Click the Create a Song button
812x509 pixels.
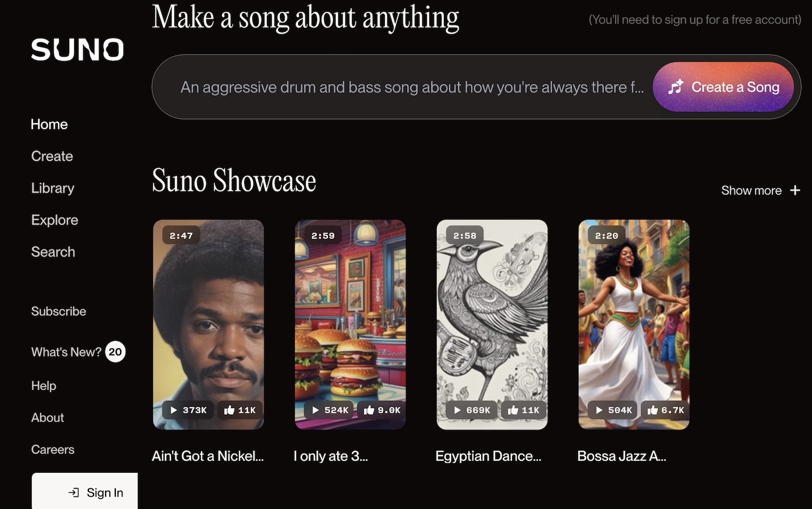tap(723, 87)
